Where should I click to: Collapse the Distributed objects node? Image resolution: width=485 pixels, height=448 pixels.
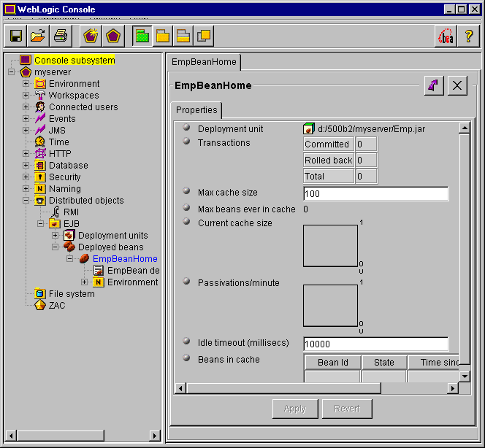click(x=26, y=200)
